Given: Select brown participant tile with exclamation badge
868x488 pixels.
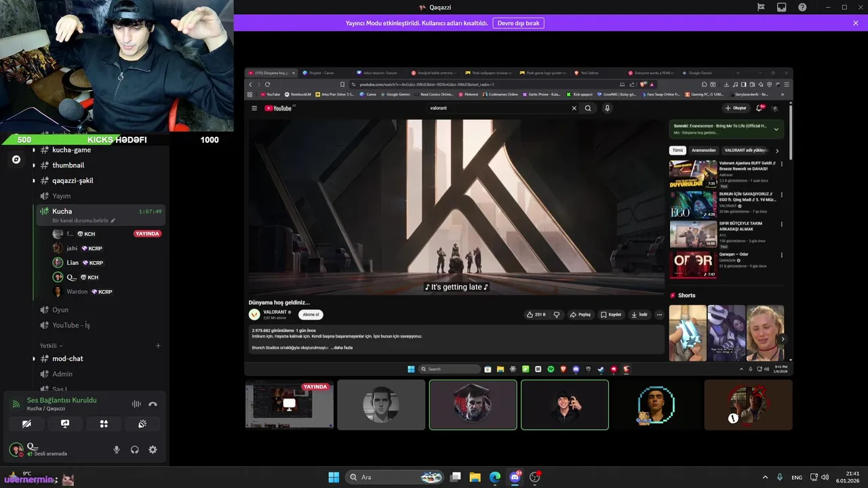Looking at the screenshot, I should point(748,405).
